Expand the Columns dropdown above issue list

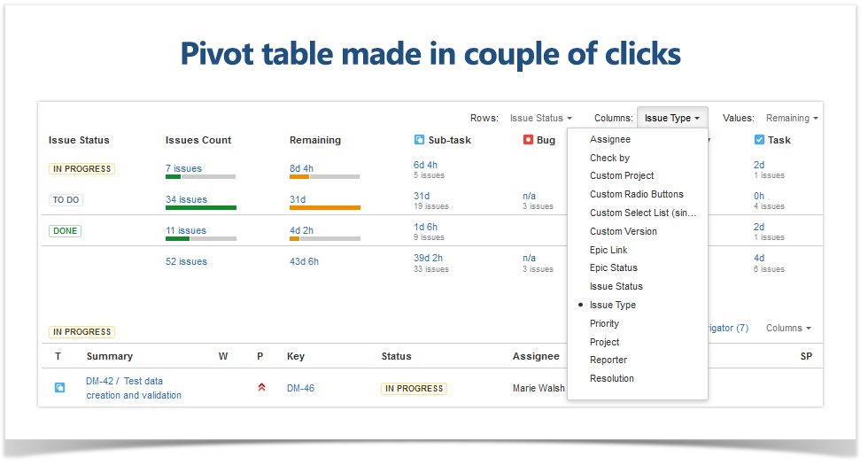788,328
